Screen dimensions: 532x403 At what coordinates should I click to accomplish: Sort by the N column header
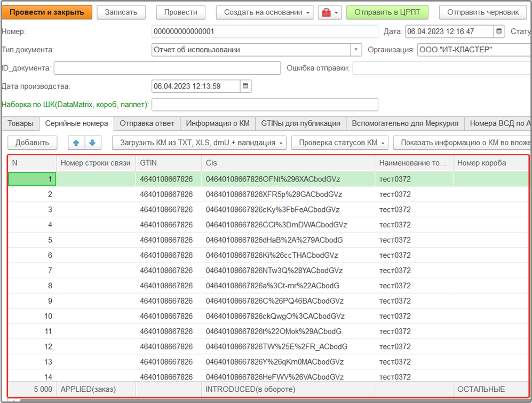click(x=32, y=163)
